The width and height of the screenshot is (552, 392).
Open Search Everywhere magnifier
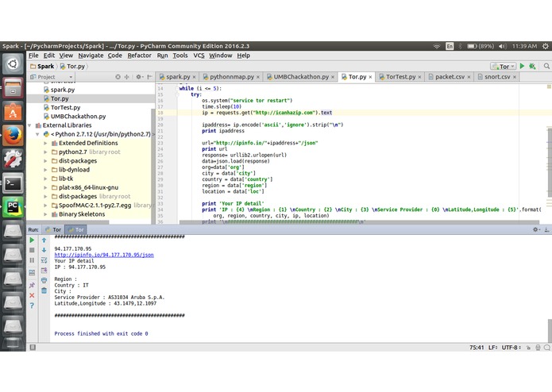(x=546, y=66)
